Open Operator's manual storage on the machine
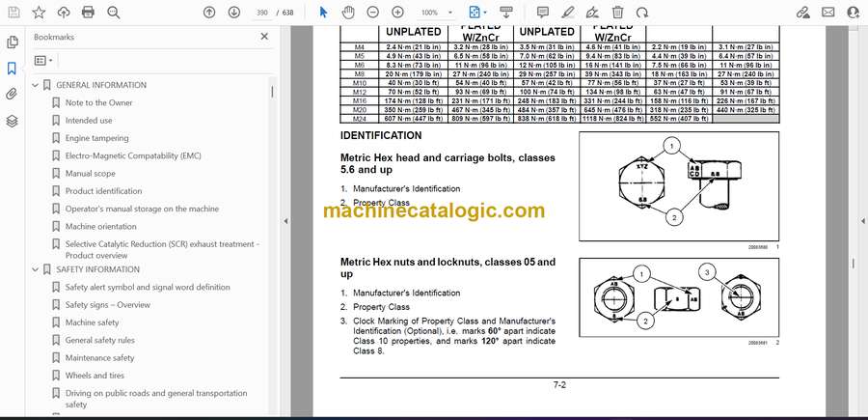 pyautogui.click(x=142, y=209)
